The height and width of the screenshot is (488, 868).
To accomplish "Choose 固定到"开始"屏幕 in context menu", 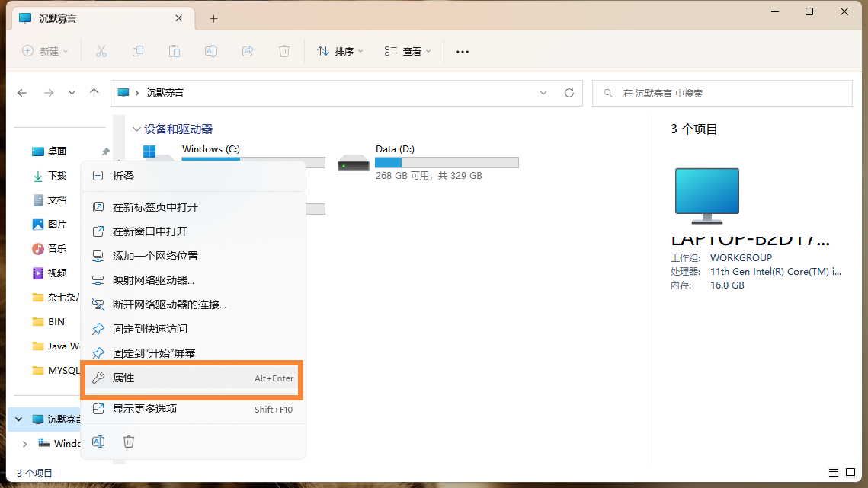I will pos(194,353).
